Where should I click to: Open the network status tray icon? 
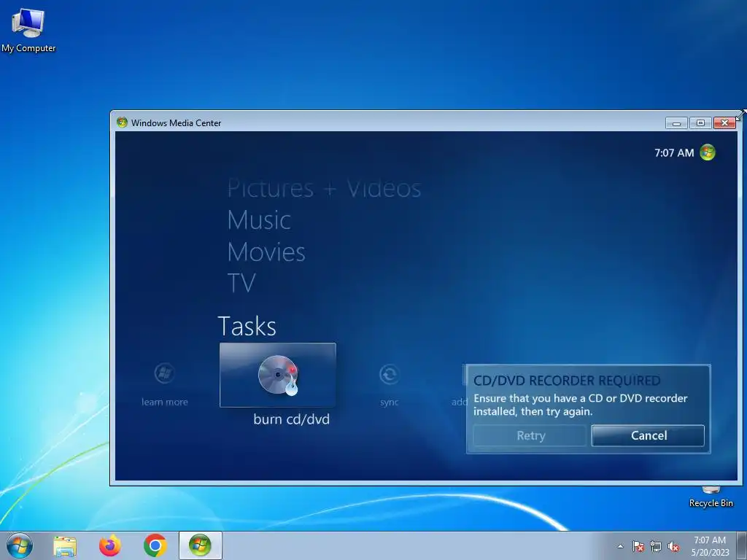coord(656,546)
